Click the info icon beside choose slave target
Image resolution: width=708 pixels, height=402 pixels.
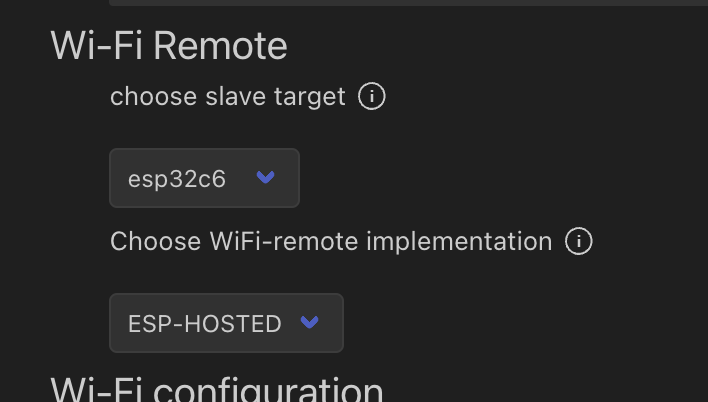coord(372,97)
